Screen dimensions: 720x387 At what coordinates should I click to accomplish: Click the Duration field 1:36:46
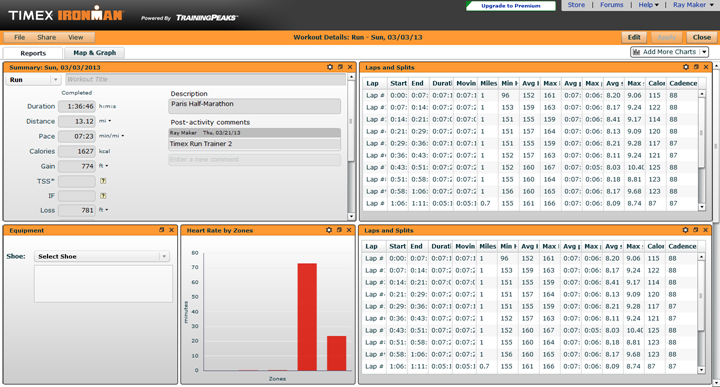coord(77,106)
